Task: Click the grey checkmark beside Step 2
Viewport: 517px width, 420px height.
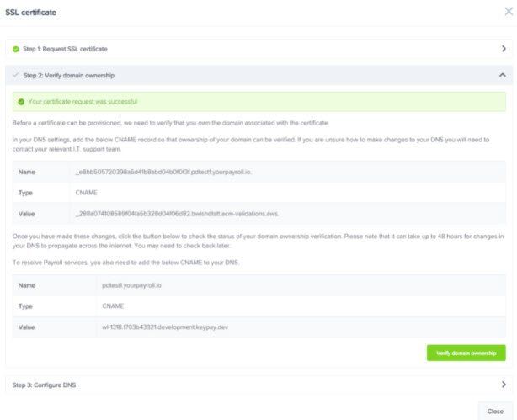Action: [15, 75]
